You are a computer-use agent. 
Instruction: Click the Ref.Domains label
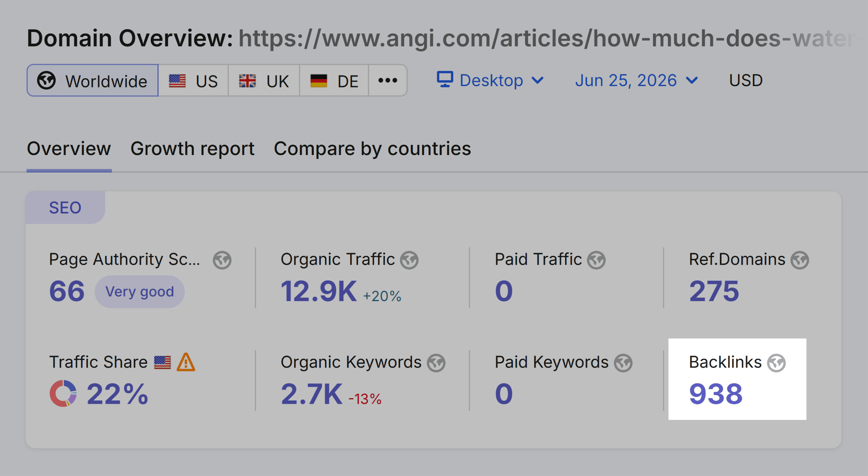(737, 260)
